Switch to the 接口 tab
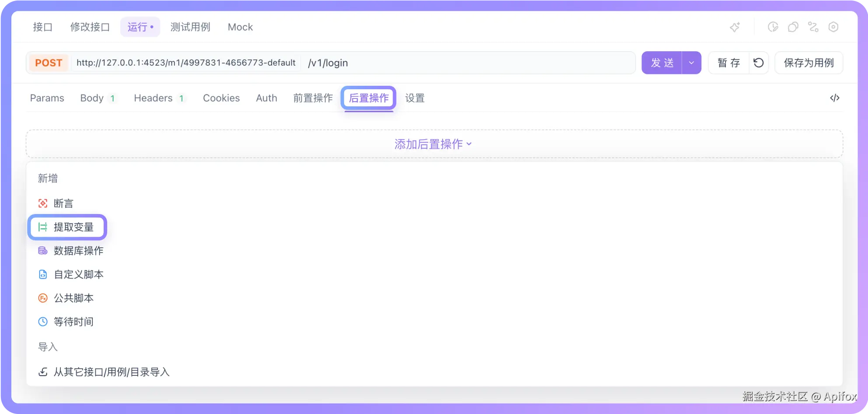This screenshot has width=868, height=414. (43, 27)
